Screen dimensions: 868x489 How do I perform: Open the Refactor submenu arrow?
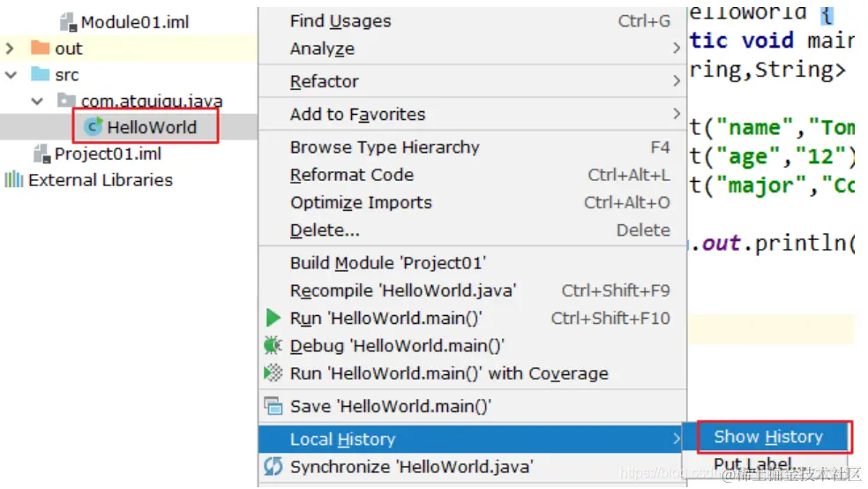click(676, 81)
